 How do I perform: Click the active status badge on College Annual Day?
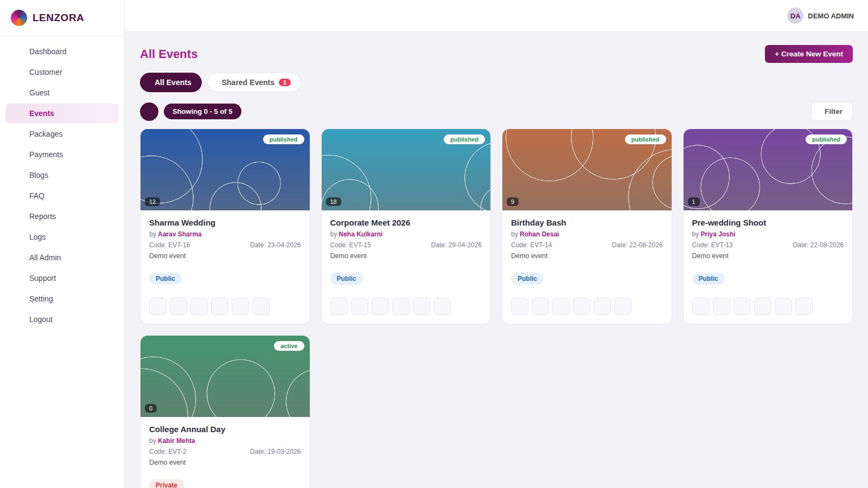click(289, 346)
